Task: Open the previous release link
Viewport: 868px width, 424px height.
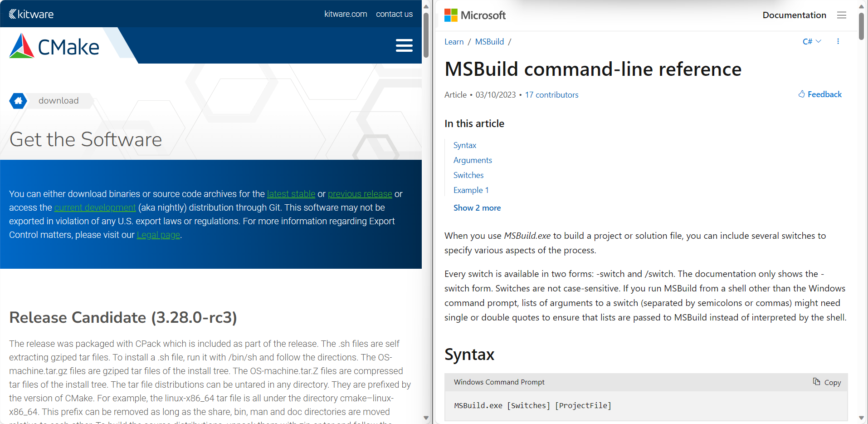Action: coord(360,194)
